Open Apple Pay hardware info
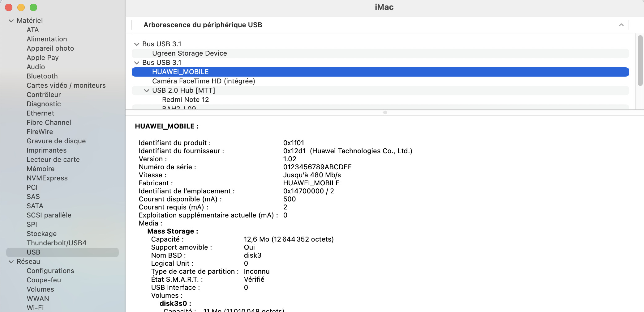Image resolution: width=644 pixels, height=312 pixels. pyautogui.click(x=42, y=57)
